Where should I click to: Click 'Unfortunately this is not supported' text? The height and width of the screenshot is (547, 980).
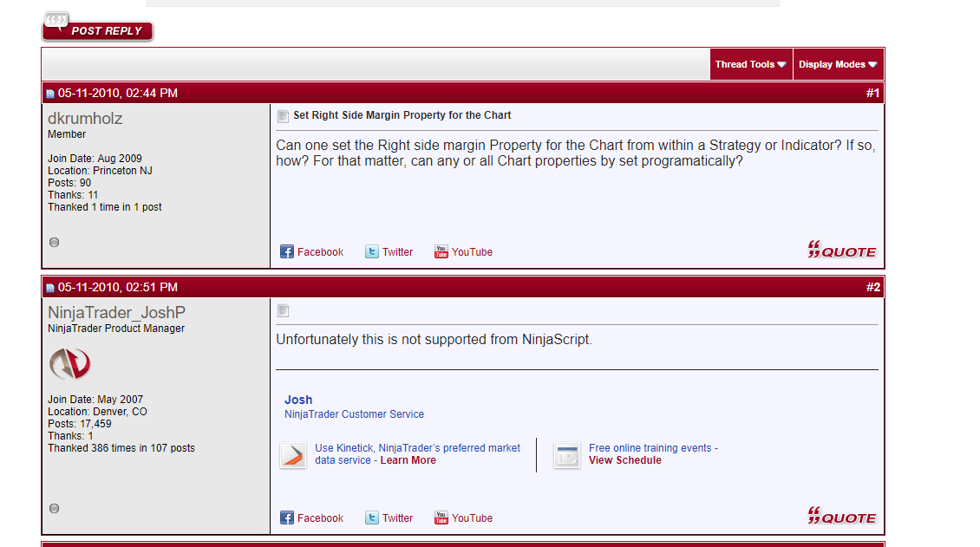coord(434,340)
